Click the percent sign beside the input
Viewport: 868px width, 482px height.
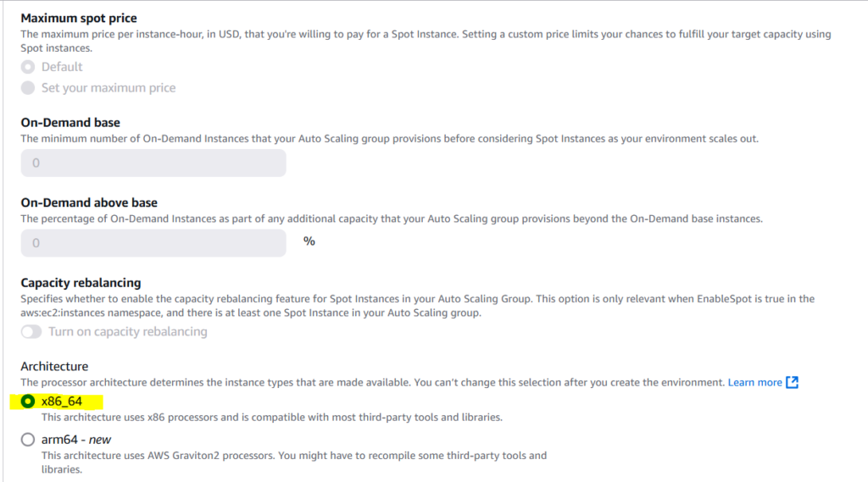click(x=309, y=241)
